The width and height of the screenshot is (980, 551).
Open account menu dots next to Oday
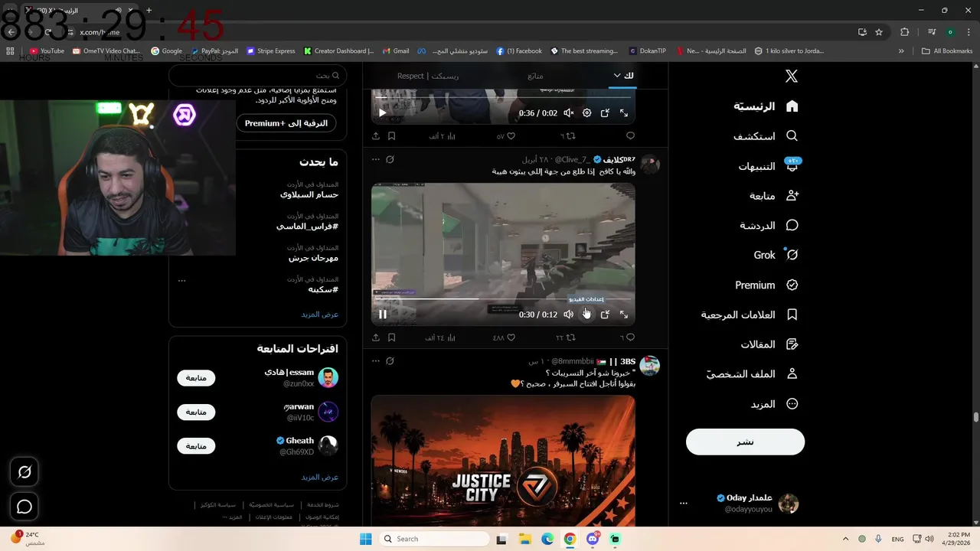(x=684, y=504)
